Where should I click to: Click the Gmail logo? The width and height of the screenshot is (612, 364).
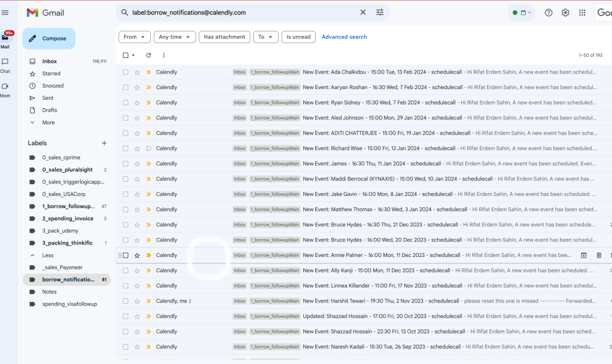tap(45, 13)
